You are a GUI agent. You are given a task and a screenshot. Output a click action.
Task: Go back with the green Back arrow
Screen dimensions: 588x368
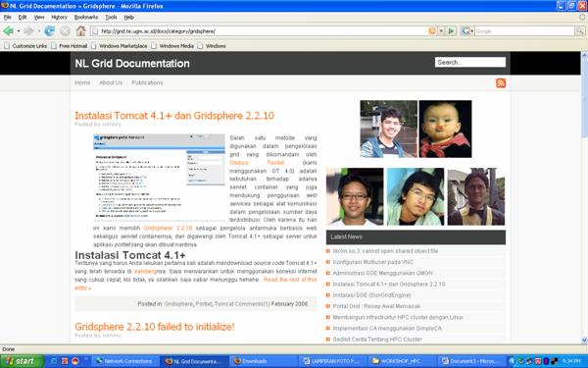8,31
